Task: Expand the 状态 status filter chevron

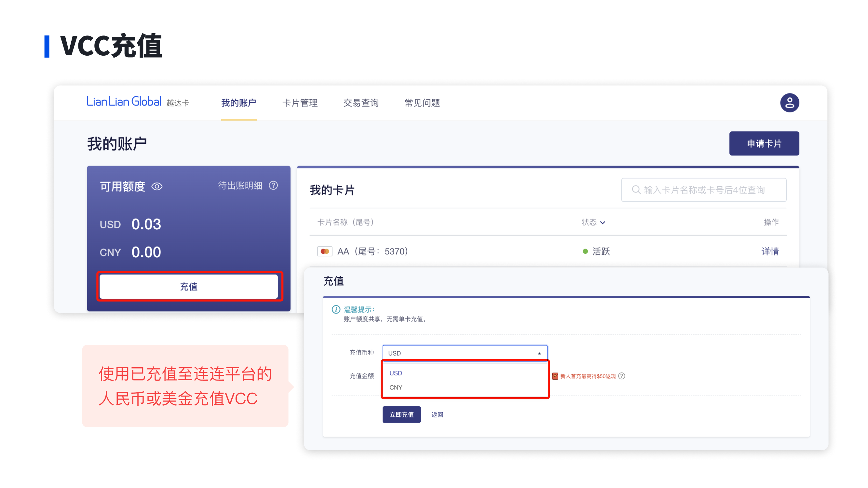Action: (x=603, y=223)
